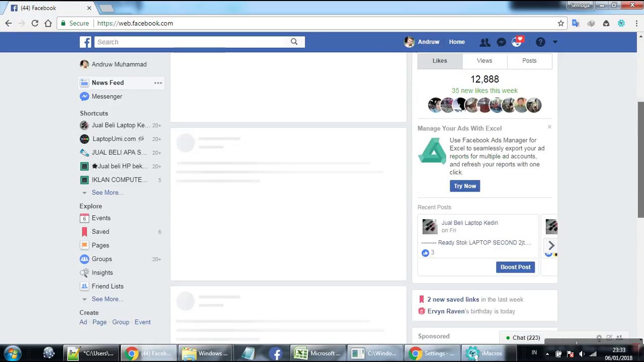Create a new Ad link
The height and width of the screenshot is (362, 644).
(x=83, y=322)
